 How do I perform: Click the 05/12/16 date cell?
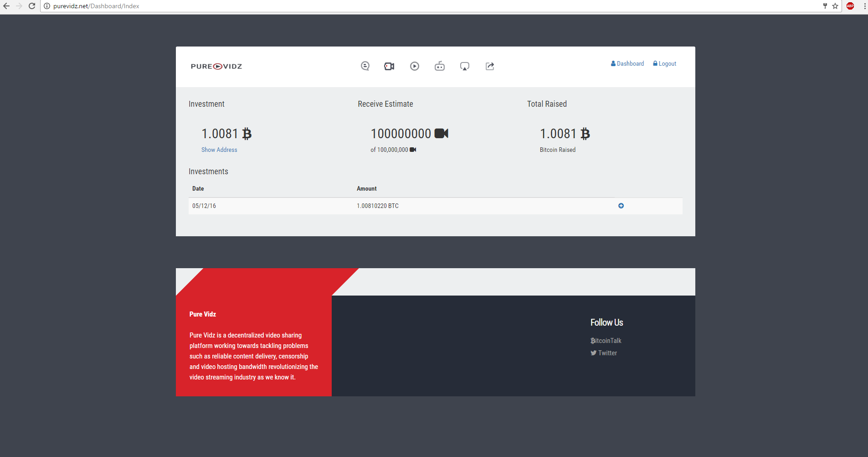click(x=204, y=206)
